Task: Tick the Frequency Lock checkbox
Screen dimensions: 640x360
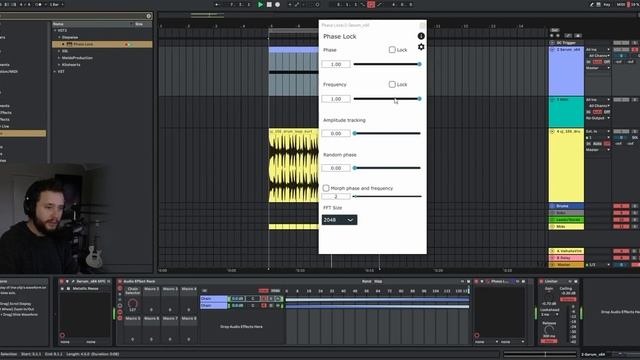Action: [x=392, y=84]
